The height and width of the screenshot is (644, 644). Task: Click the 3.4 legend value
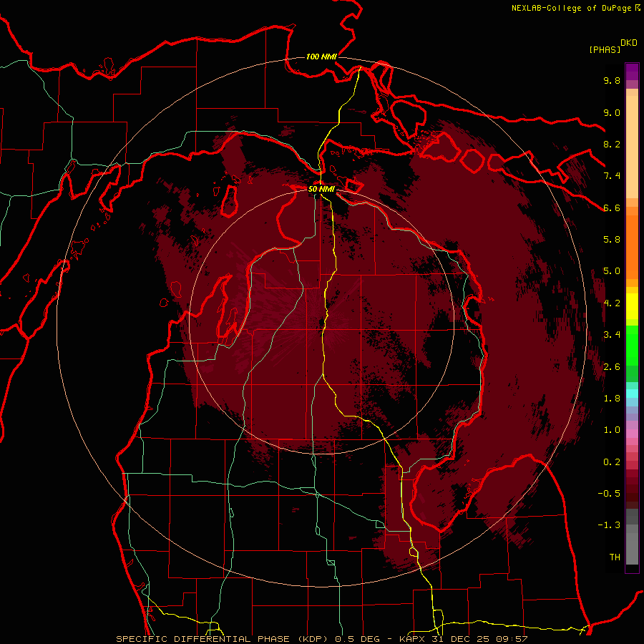[x=612, y=335]
